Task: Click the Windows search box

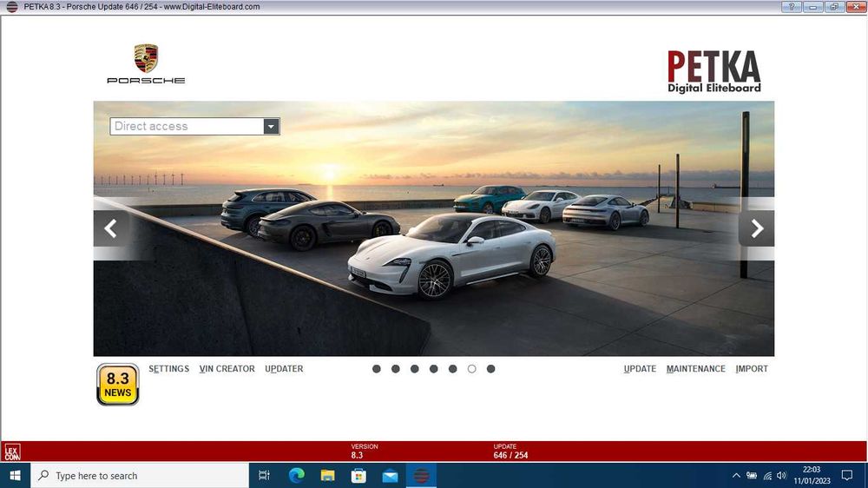Action: (140, 475)
